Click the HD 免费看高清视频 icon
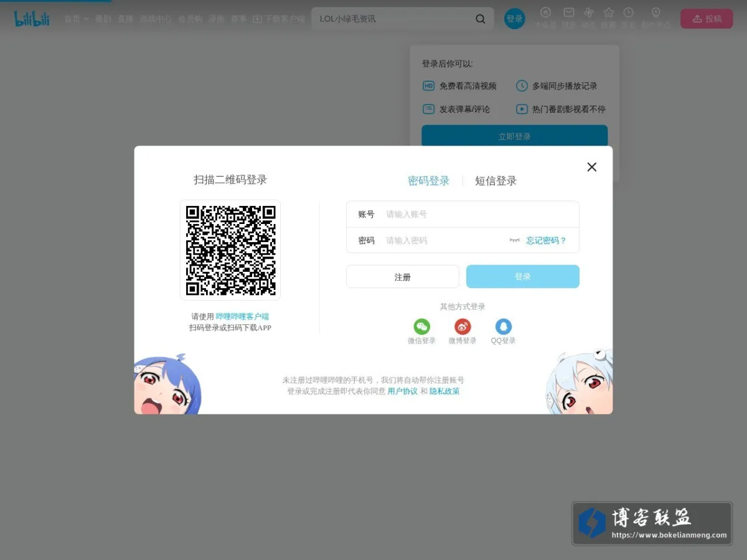Screen dimensions: 747x560 (428, 86)
